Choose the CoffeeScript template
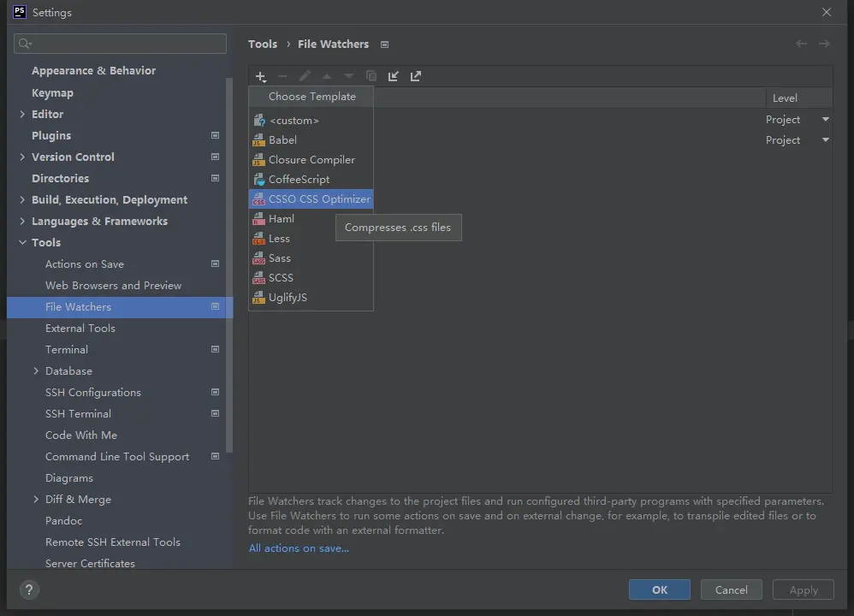The image size is (854, 616). coord(311,179)
